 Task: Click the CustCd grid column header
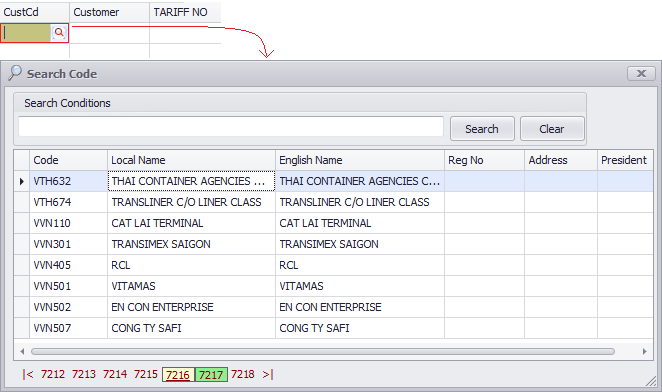coord(35,12)
